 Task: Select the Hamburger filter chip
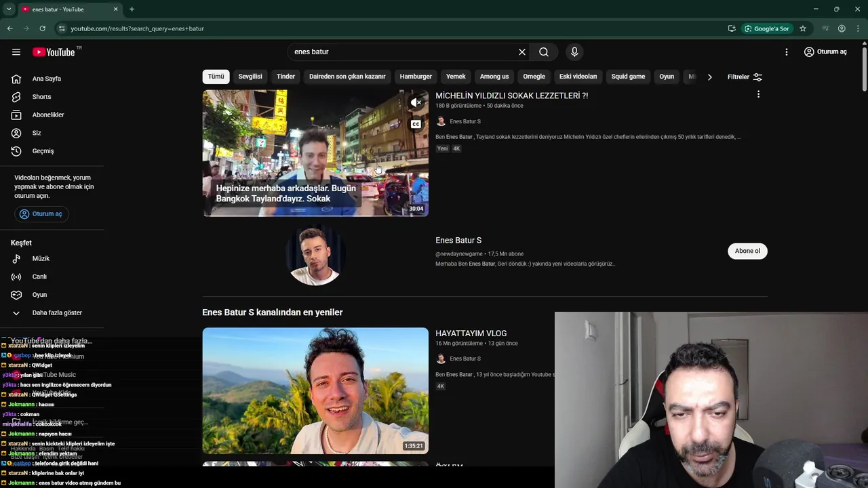pyautogui.click(x=416, y=77)
